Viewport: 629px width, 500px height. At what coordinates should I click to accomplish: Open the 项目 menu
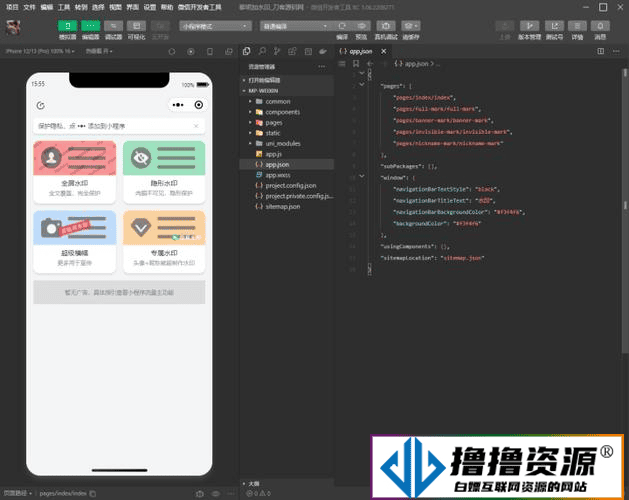click(12, 7)
